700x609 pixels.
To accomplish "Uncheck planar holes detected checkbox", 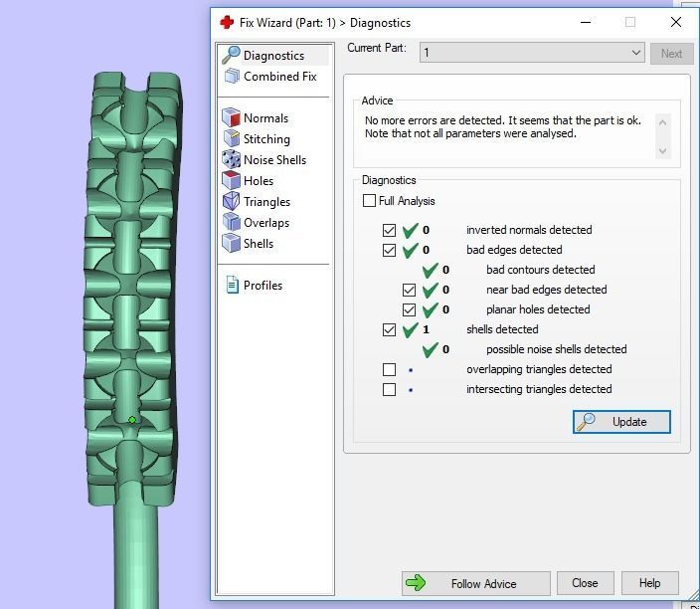I will coord(409,309).
